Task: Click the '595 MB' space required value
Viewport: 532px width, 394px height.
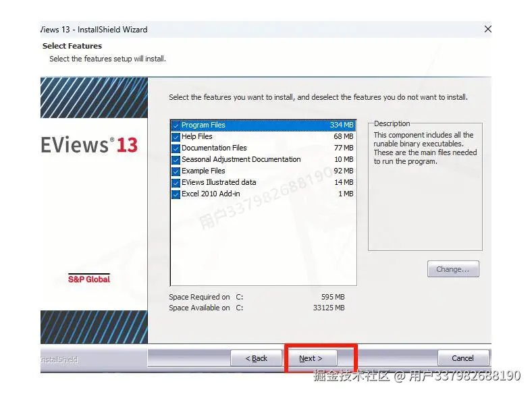Action: pyautogui.click(x=333, y=297)
